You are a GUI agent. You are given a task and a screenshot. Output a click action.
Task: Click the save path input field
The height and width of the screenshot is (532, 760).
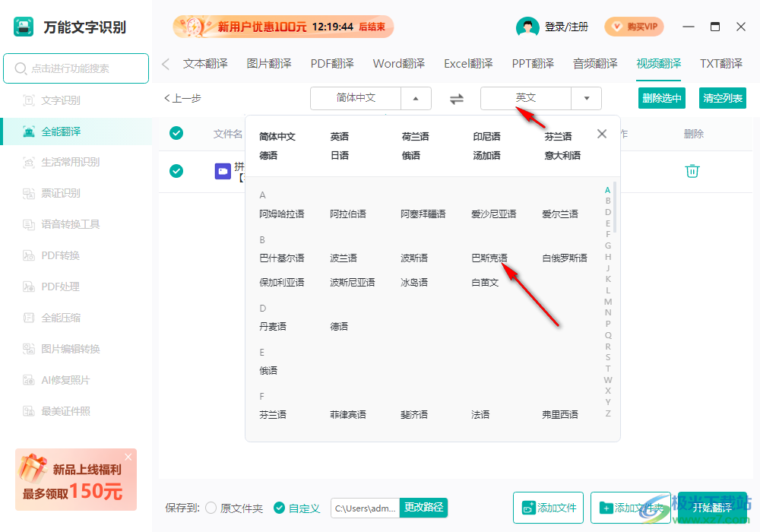click(x=365, y=508)
